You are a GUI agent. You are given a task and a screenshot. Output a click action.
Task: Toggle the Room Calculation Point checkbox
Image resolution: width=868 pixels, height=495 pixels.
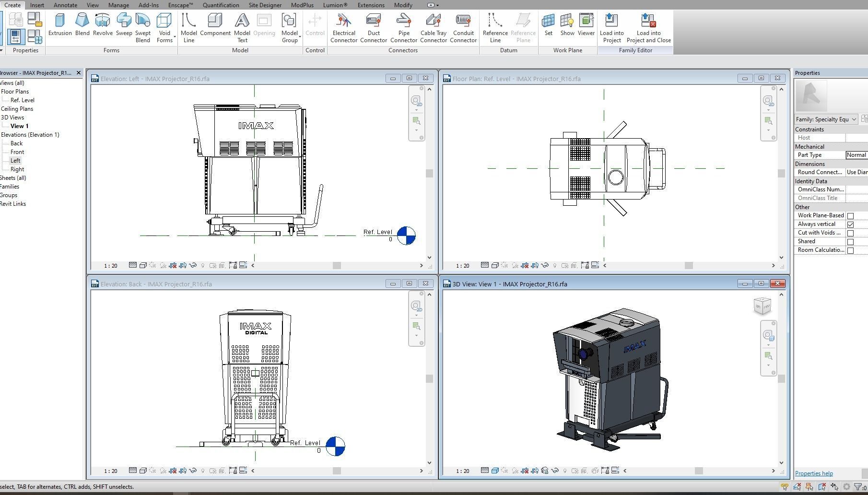click(x=850, y=250)
